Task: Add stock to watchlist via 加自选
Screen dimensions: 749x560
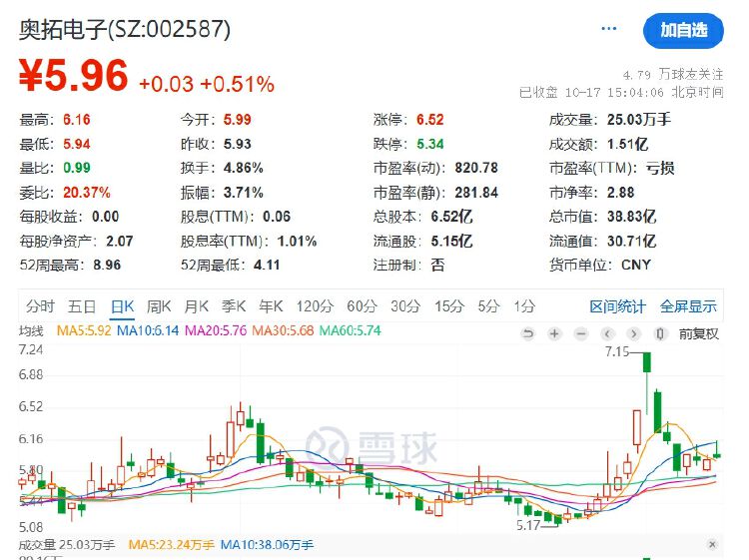Action: pos(683,30)
